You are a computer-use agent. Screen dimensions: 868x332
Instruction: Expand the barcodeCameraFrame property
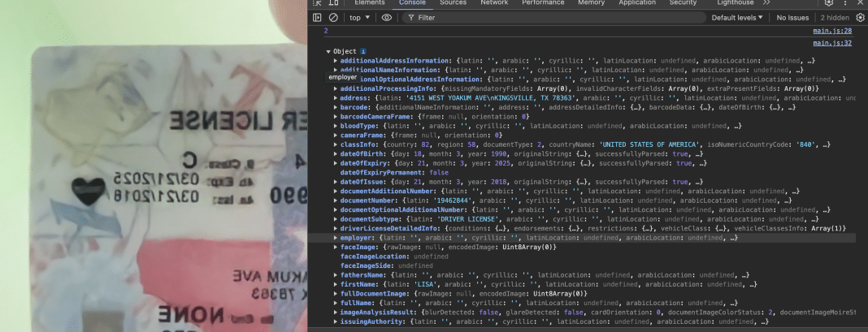(336, 117)
